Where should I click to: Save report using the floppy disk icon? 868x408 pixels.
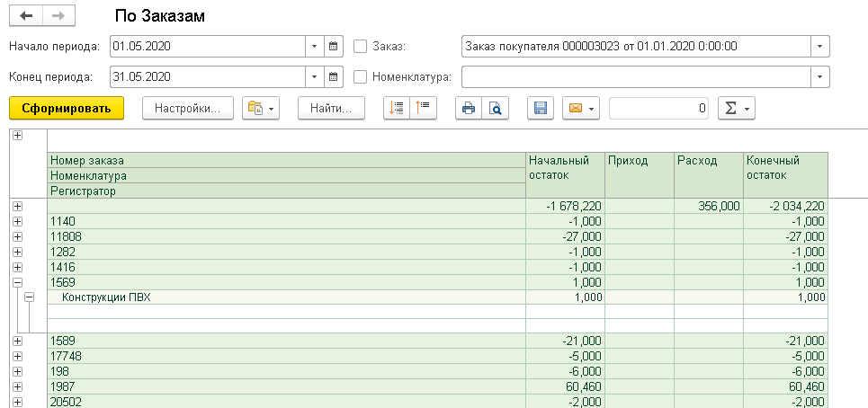[x=541, y=109]
